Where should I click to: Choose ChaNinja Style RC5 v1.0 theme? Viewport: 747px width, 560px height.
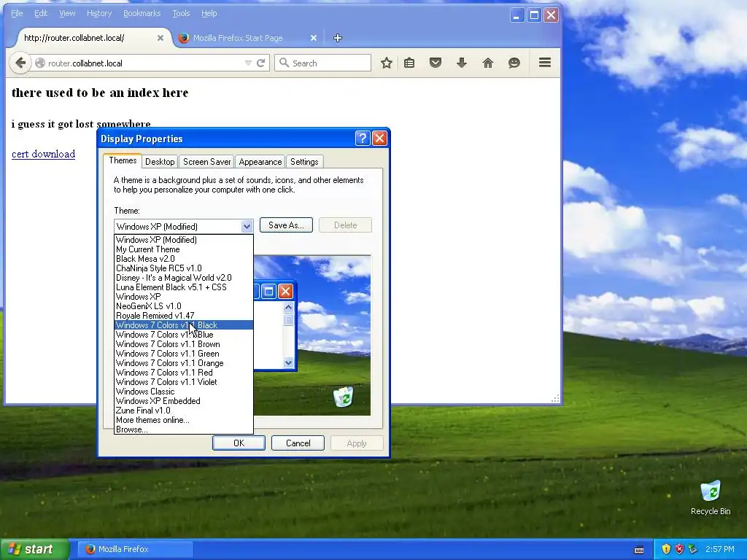pyautogui.click(x=183, y=268)
